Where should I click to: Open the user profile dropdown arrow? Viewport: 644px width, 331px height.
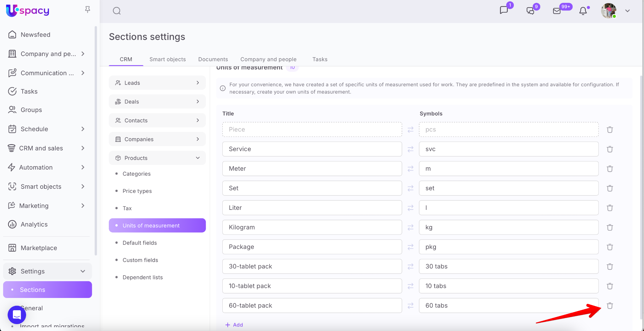627,11
